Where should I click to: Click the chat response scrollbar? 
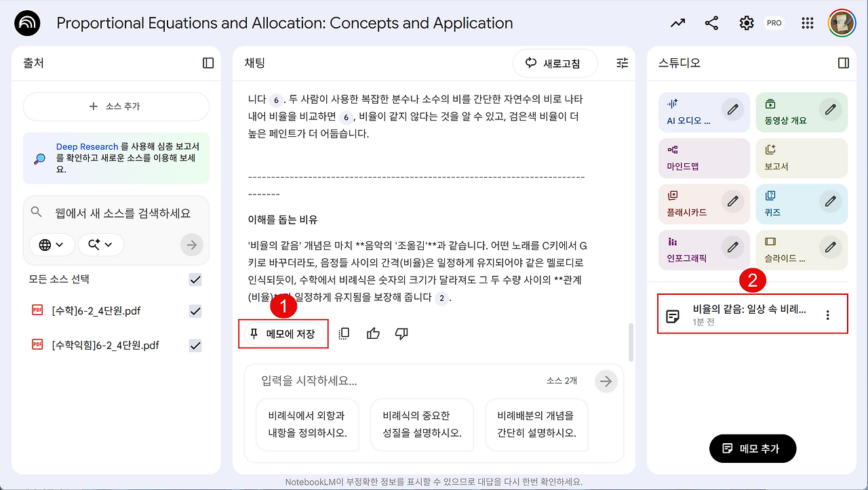632,342
